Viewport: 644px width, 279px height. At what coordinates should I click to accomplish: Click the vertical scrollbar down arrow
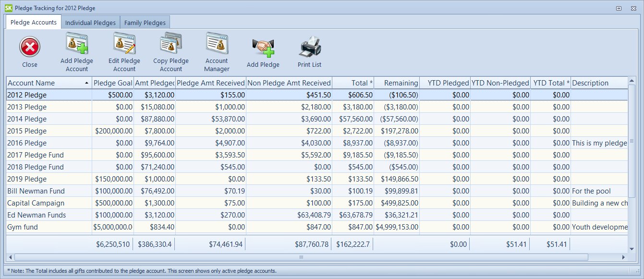pos(632,249)
